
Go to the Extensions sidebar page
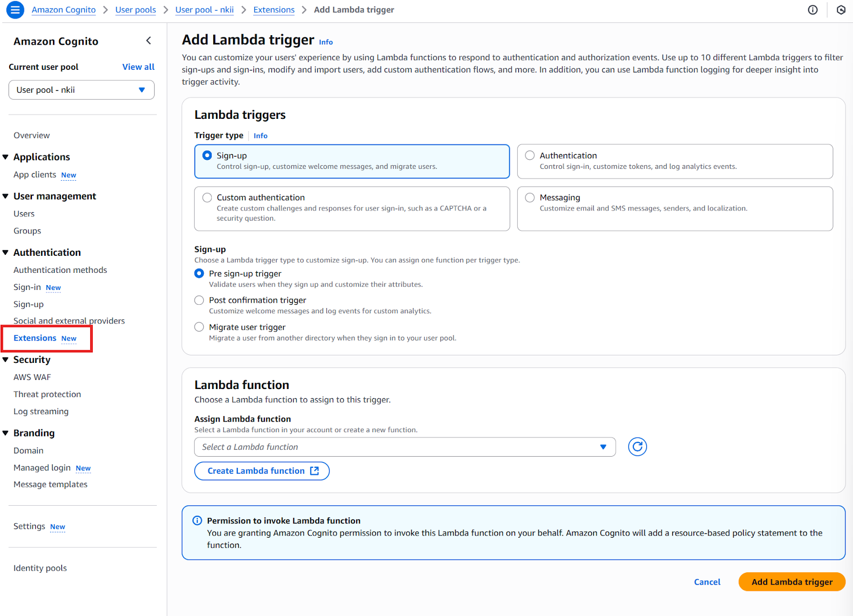click(x=35, y=338)
